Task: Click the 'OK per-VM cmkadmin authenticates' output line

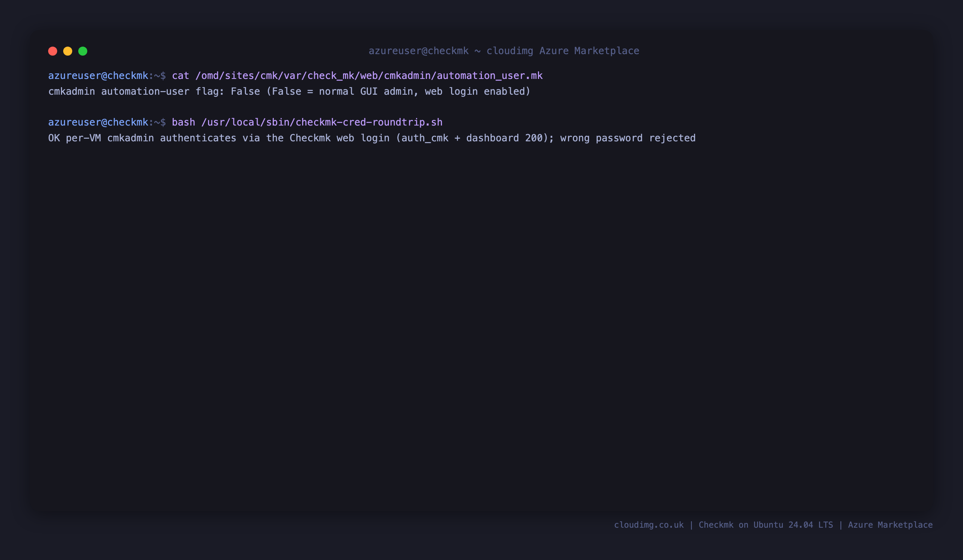Action: [x=372, y=138]
